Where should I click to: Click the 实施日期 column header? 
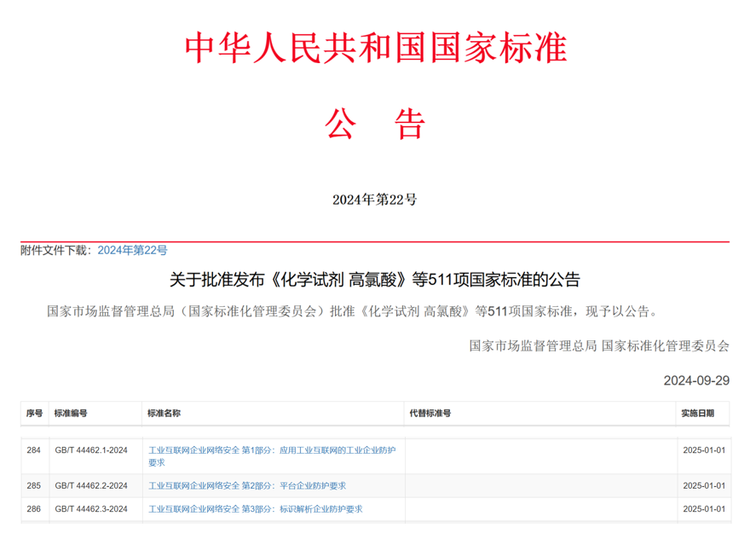pyautogui.click(x=702, y=414)
